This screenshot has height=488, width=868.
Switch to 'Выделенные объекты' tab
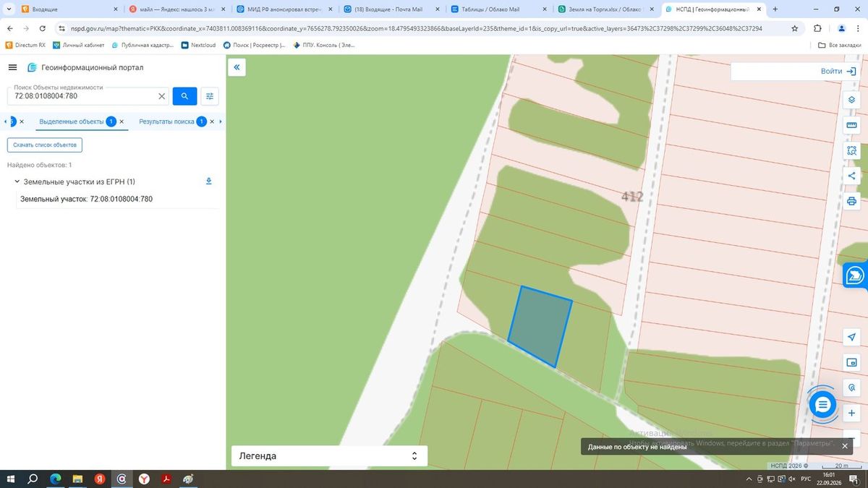coord(72,121)
